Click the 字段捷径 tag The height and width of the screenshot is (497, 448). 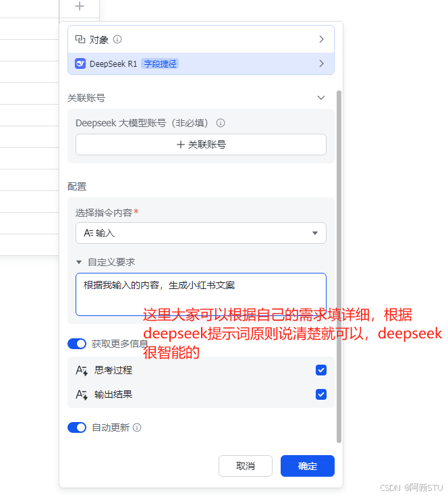tap(160, 63)
